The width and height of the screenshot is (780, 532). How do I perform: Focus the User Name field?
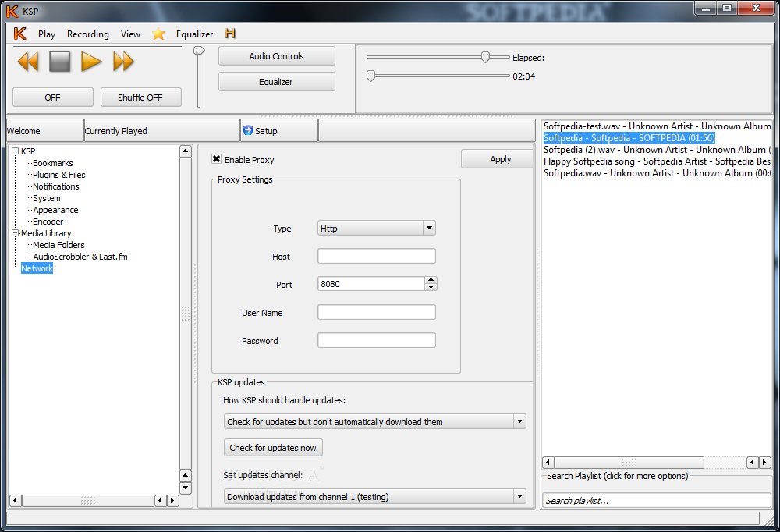[377, 312]
